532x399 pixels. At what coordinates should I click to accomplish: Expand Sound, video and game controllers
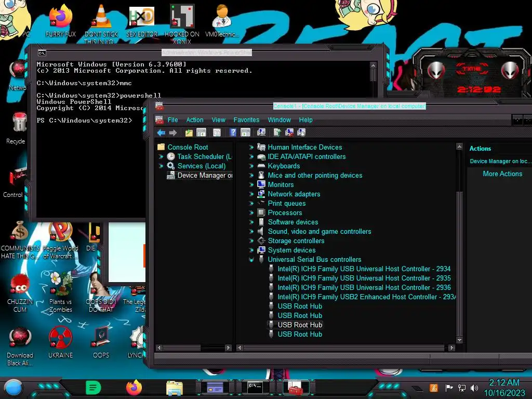click(251, 231)
